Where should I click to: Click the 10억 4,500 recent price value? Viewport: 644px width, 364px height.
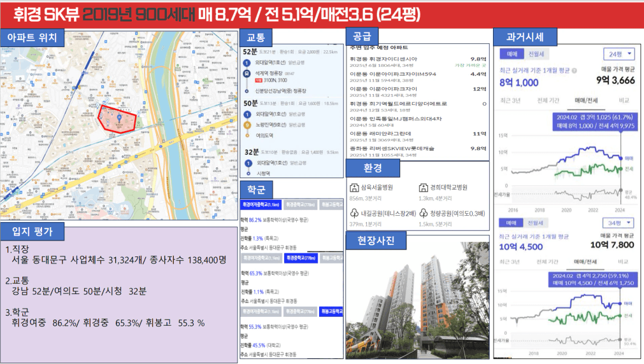521,247
